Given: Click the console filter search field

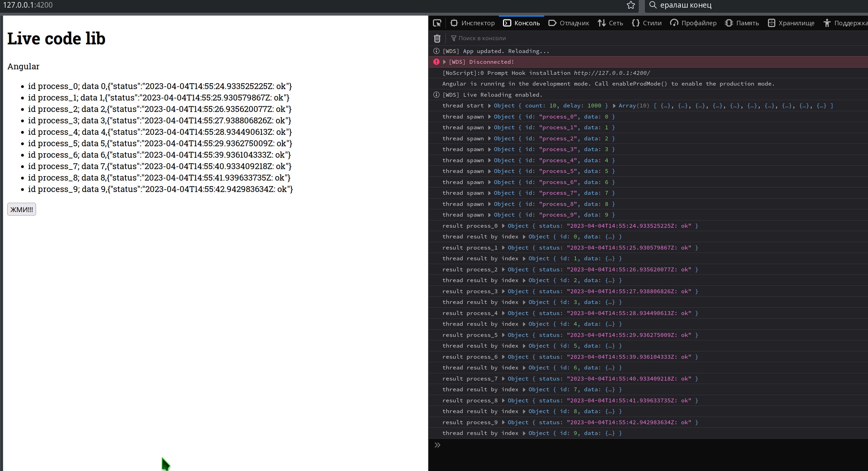Looking at the screenshot, I should coord(482,38).
